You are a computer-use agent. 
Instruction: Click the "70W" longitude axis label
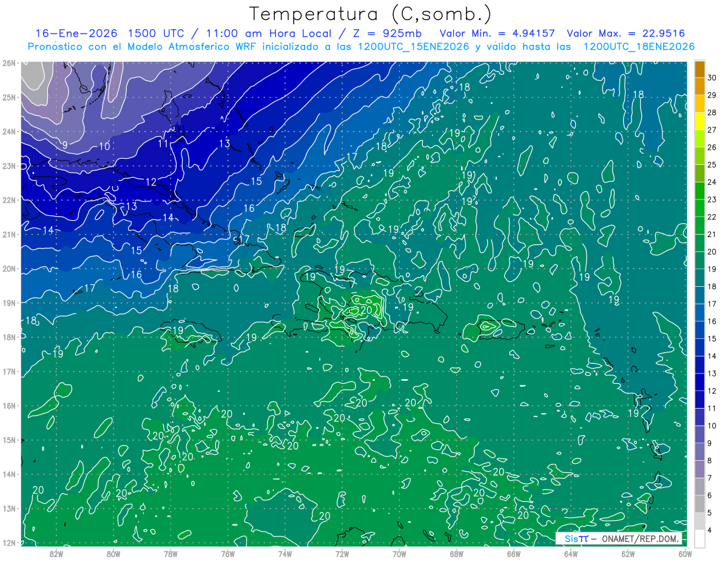399,553
